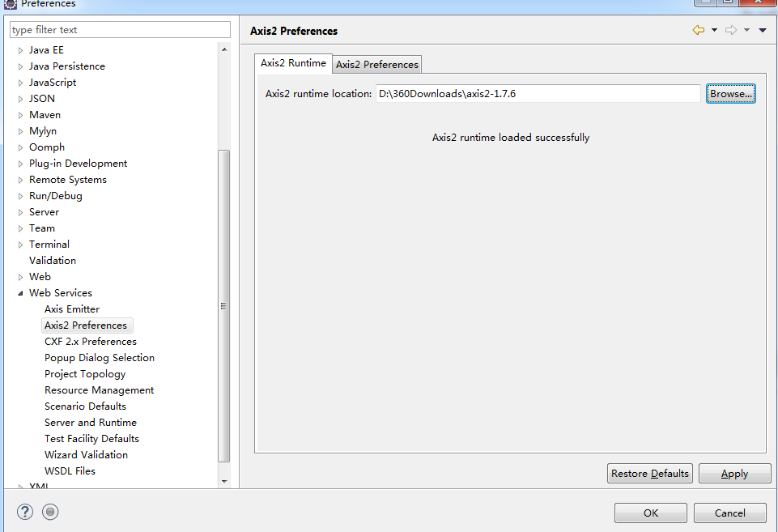
Task: Click the oomph preference recorder icon
Action: pos(50,512)
